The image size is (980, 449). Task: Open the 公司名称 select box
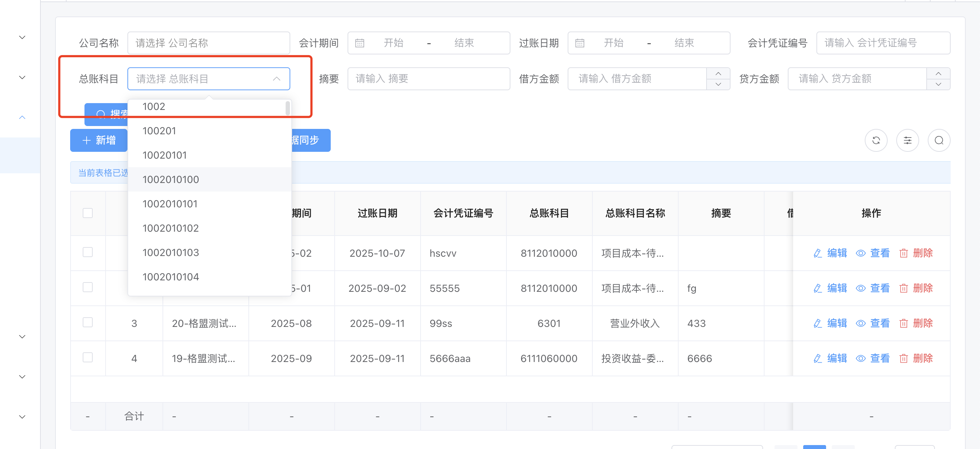[x=208, y=43]
